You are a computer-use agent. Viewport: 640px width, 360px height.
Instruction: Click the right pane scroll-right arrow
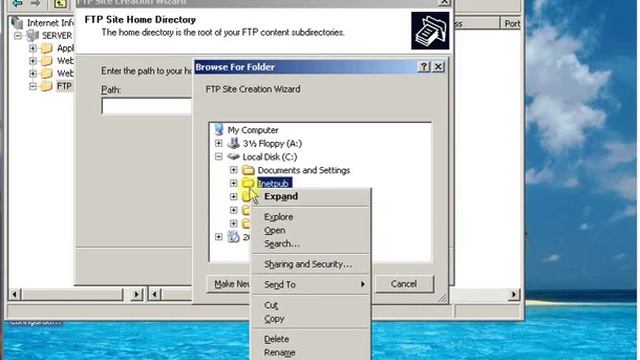pos(514,294)
